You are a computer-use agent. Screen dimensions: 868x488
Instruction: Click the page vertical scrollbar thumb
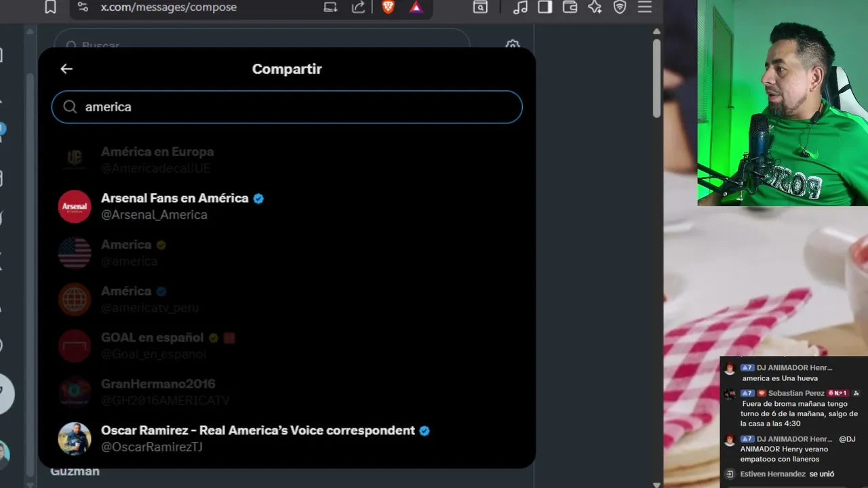click(x=656, y=78)
